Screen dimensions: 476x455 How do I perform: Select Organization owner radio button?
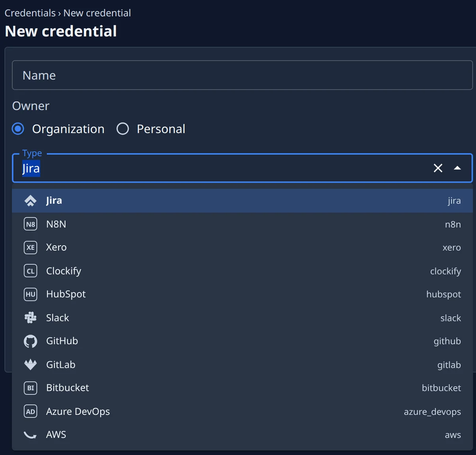point(18,129)
